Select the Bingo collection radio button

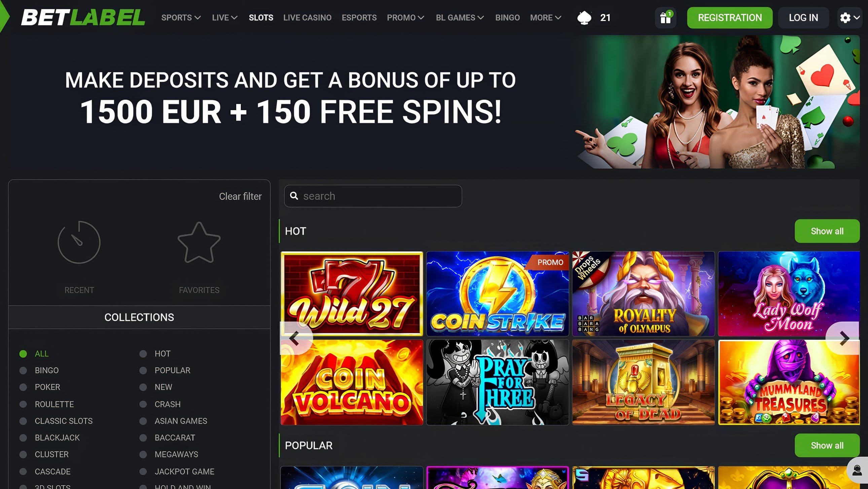click(23, 370)
